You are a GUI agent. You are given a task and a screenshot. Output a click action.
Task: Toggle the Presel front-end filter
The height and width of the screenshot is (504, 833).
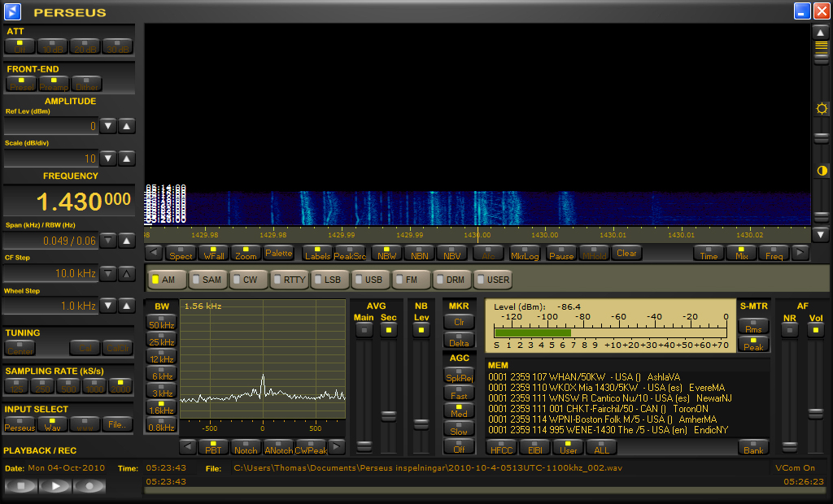click(22, 84)
